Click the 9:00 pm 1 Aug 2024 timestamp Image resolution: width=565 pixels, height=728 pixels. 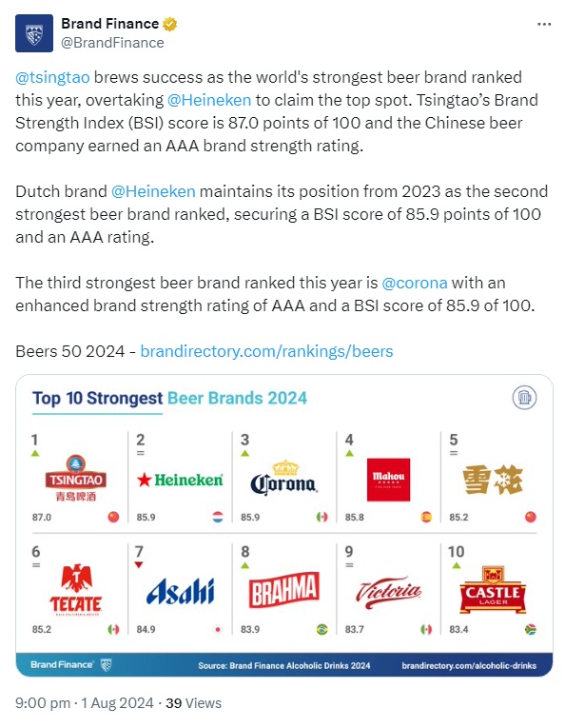pos(84,703)
